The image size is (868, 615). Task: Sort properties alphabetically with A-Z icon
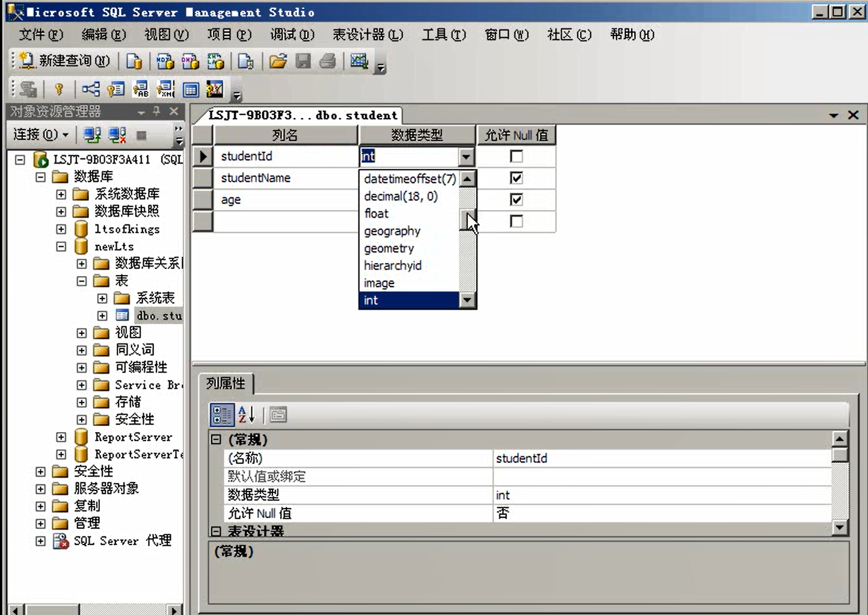point(247,415)
